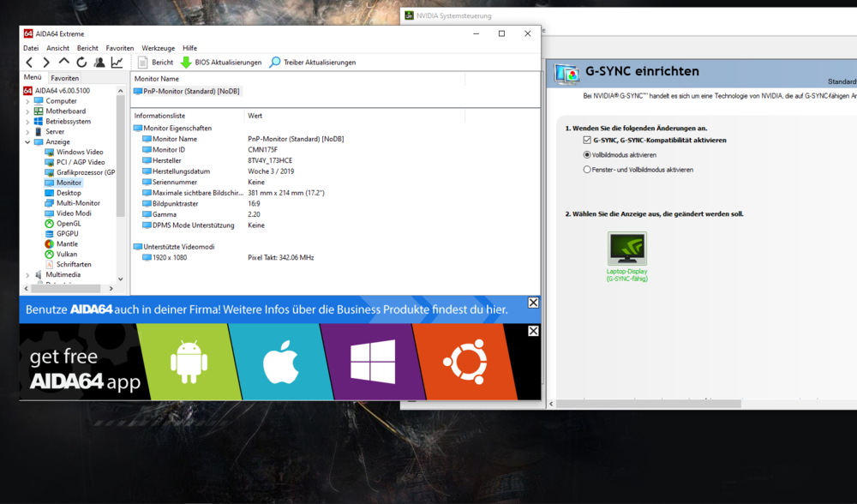
Task: Click the Back navigation arrow
Action: tap(29, 63)
